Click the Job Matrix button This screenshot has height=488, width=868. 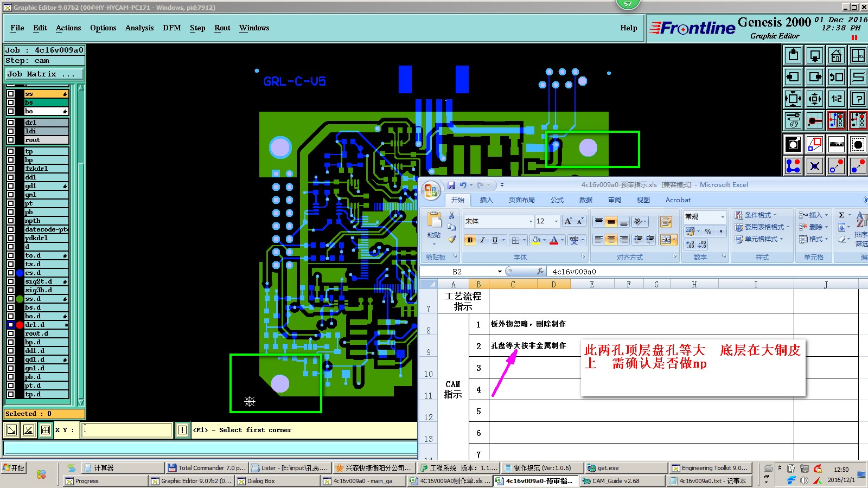[x=44, y=74]
